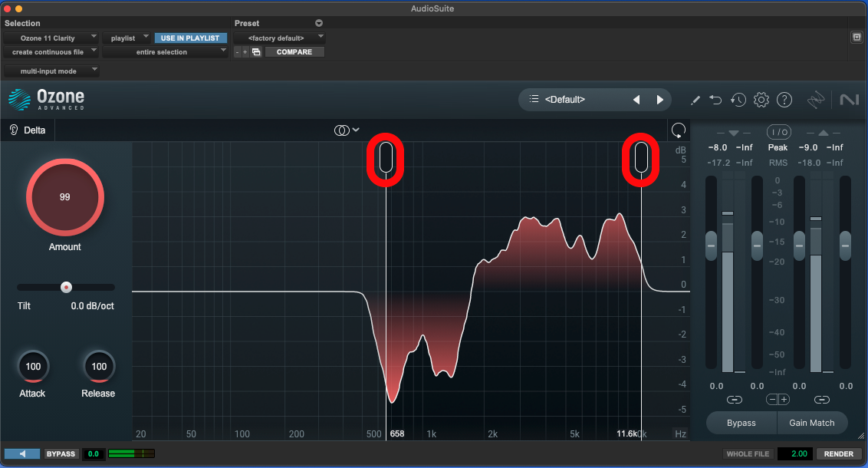Click the Selection header label
This screenshot has width=868, height=468.
pos(22,23)
